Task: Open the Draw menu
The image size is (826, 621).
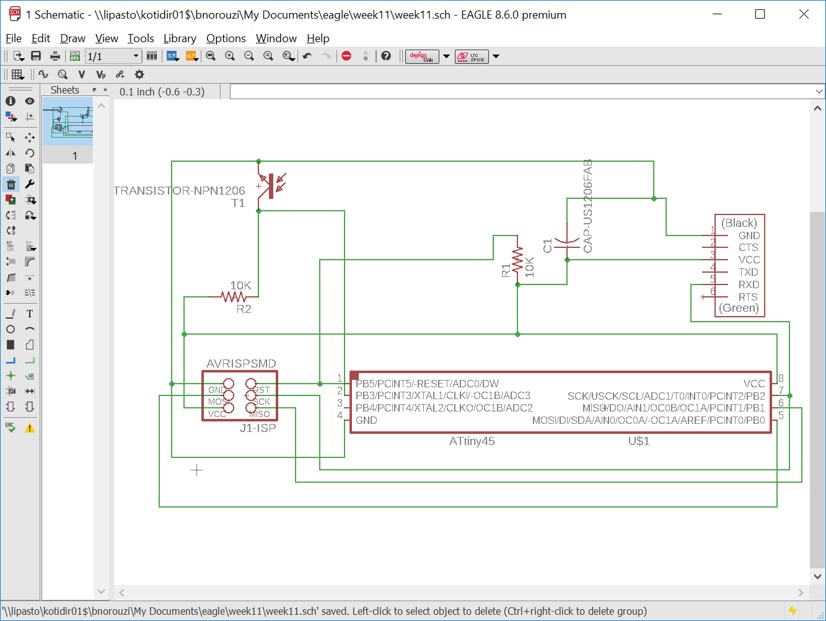Action: [72, 38]
